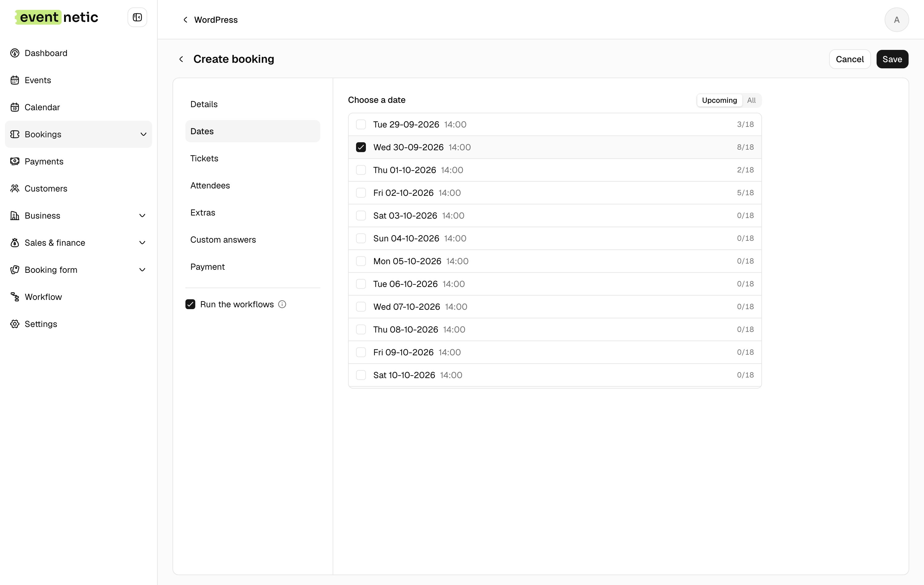
Task: Check the Sat 03-10-2026 date checkbox
Action: (x=361, y=216)
